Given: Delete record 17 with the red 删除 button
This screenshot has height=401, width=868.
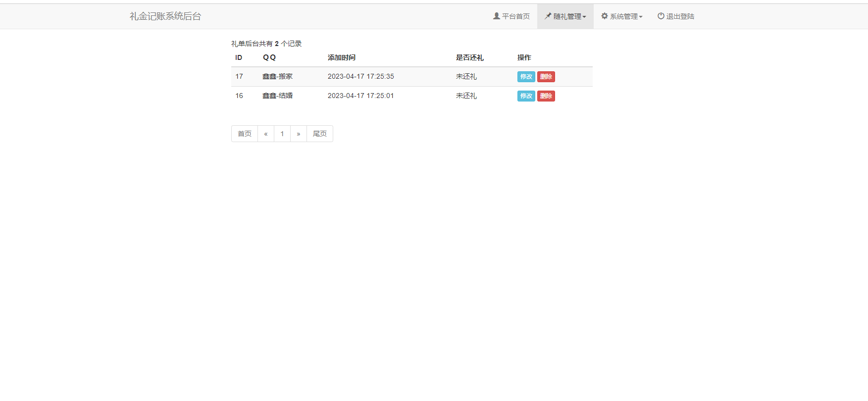Looking at the screenshot, I should pyautogui.click(x=546, y=77).
